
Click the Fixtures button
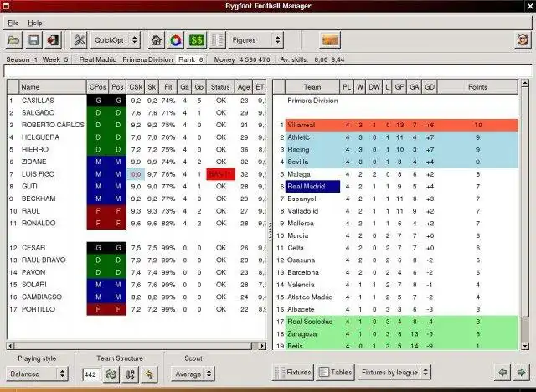tap(292, 372)
